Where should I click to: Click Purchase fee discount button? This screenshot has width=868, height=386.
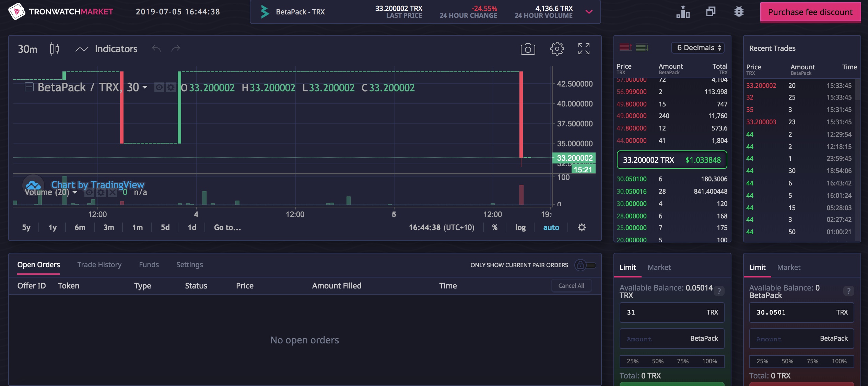810,12
